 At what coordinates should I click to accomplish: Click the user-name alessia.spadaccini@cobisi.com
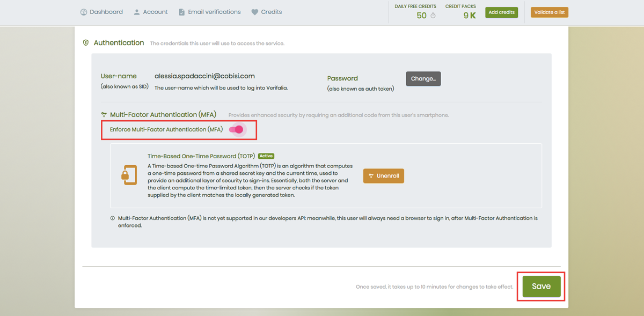pos(204,76)
